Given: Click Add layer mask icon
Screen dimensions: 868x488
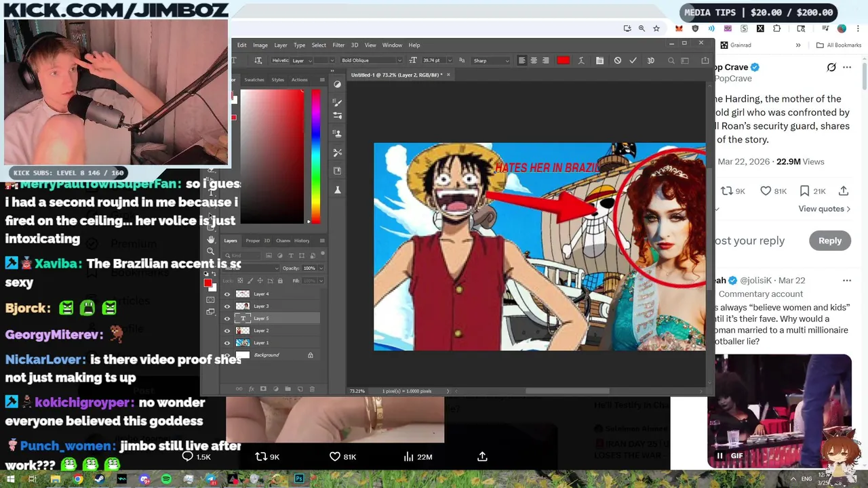Looking at the screenshot, I should pyautogui.click(x=263, y=389).
